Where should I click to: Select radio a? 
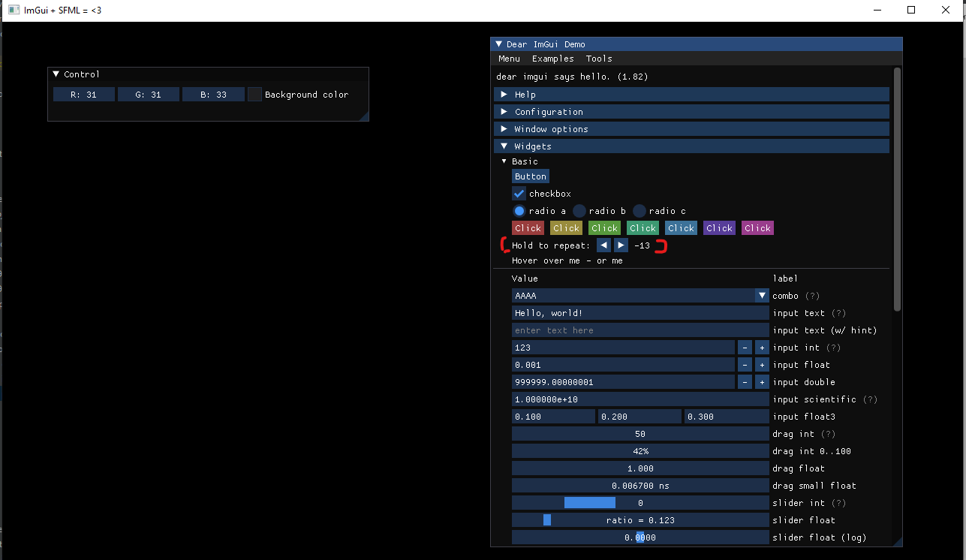(519, 211)
